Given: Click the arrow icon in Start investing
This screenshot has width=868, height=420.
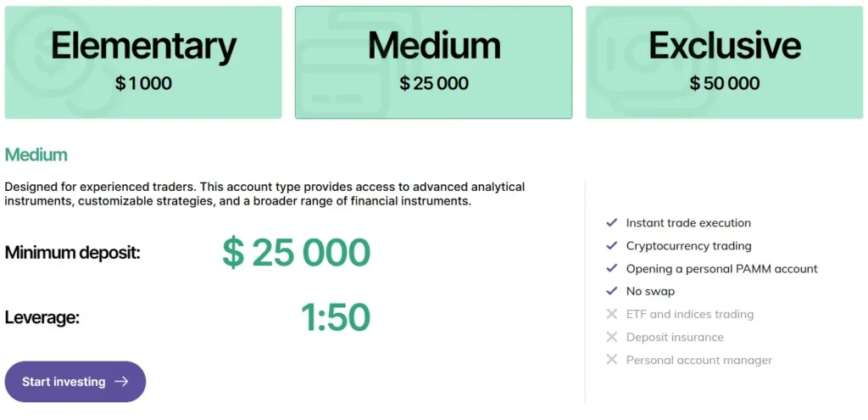Looking at the screenshot, I should pyautogui.click(x=121, y=382).
